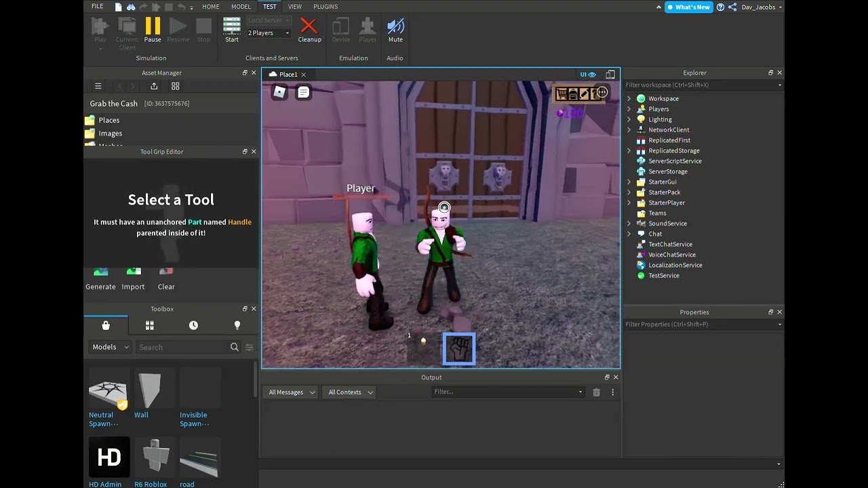The image size is (868, 488).
Task: Open the help question mark icon
Action: 720,7
